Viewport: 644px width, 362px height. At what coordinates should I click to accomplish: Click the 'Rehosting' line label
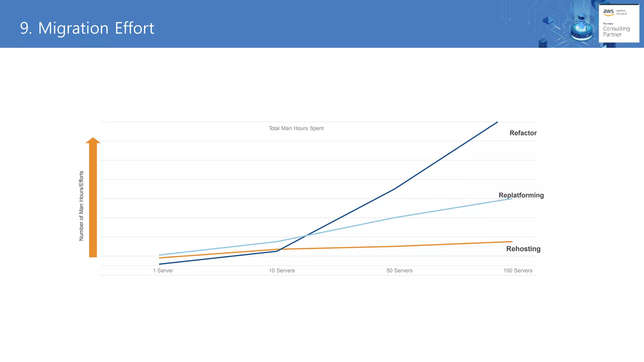523,249
